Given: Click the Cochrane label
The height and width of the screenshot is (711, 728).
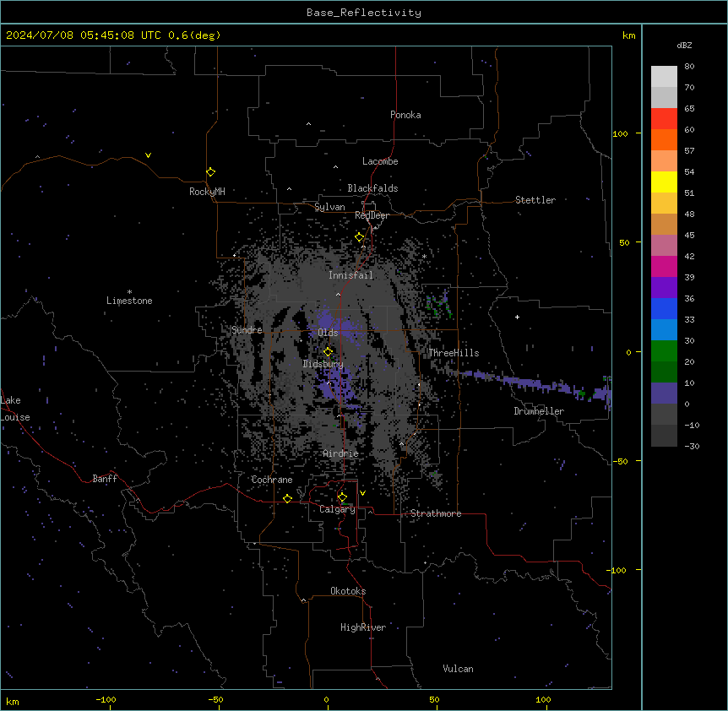Looking at the screenshot, I should 272,480.
